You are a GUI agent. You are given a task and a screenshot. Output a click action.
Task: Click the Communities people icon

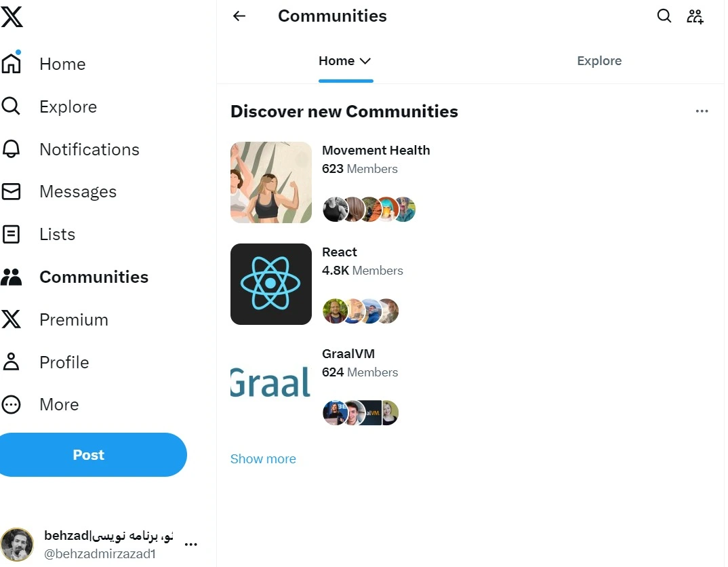coord(12,276)
